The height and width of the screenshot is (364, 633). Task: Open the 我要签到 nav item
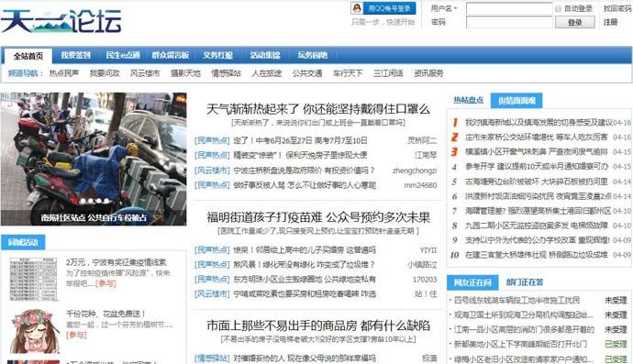pos(75,55)
